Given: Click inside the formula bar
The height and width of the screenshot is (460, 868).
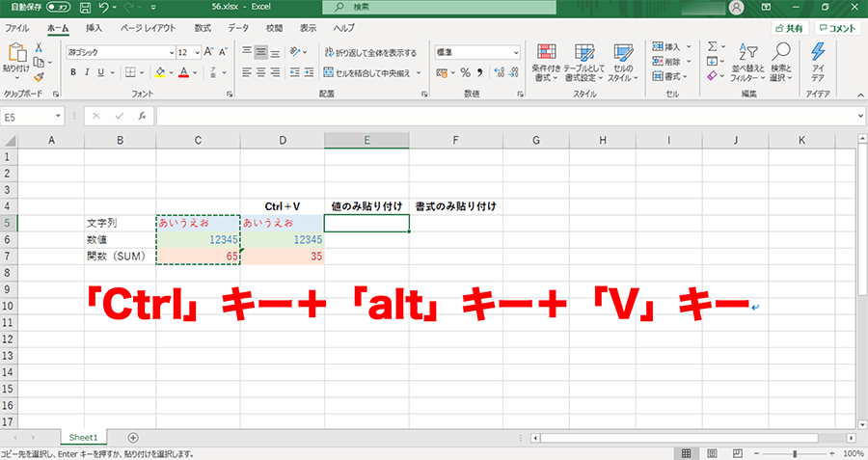Looking at the screenshot, I should click(505, 117).
